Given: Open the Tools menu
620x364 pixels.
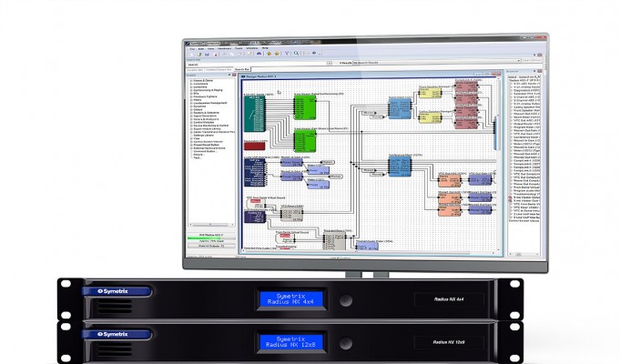Looking at the screenshot, I should 239,48.
